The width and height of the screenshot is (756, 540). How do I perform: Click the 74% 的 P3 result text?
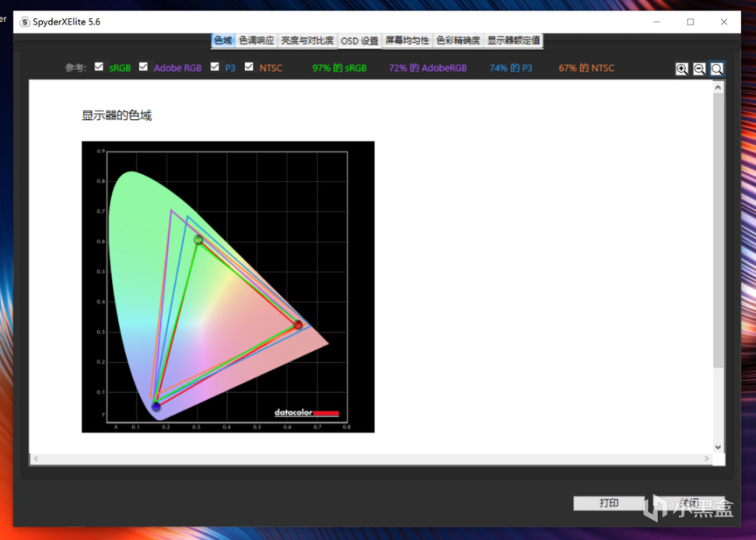pyautogui.click(x=511, y=68)
